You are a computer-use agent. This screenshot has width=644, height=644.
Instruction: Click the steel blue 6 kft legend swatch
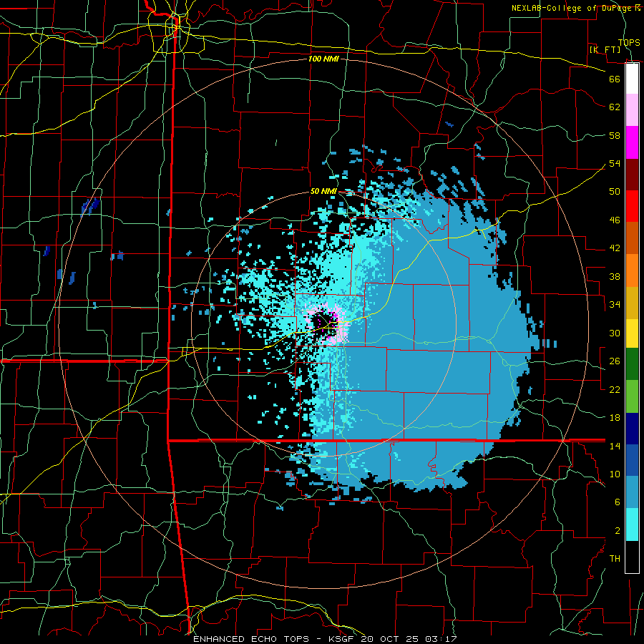point(632,492)
